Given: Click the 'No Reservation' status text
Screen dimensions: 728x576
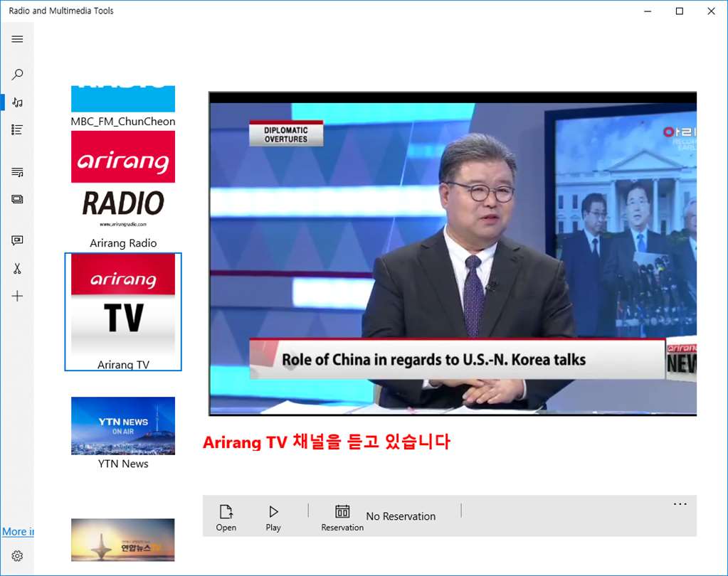Looking at the screenshot, I should click(401, 516).
